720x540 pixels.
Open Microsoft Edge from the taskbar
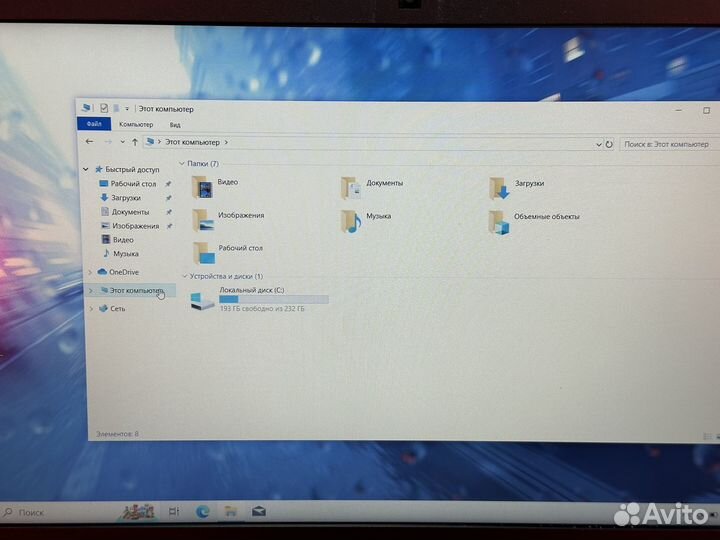pyautogui.click(x=202, y=511)
